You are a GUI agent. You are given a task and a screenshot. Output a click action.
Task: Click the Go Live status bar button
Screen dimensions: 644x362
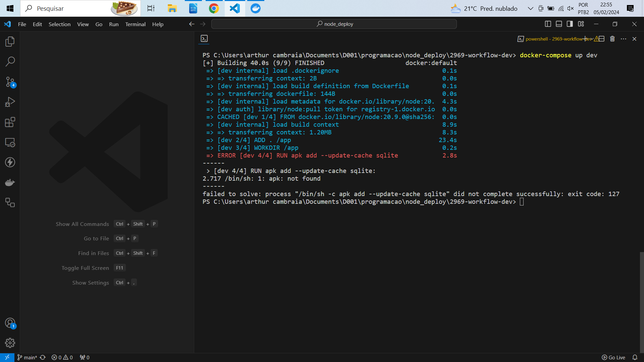pyautogui.click(x=614, y=357)
